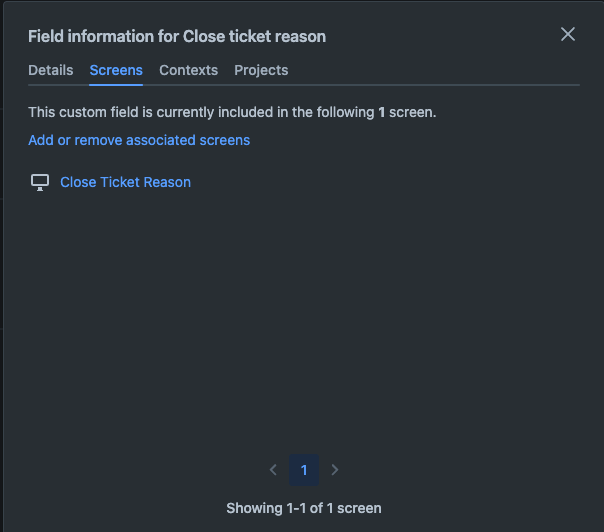Go to the previous page arrow
This screenshot has width=604, height=532.
[273, 470]
